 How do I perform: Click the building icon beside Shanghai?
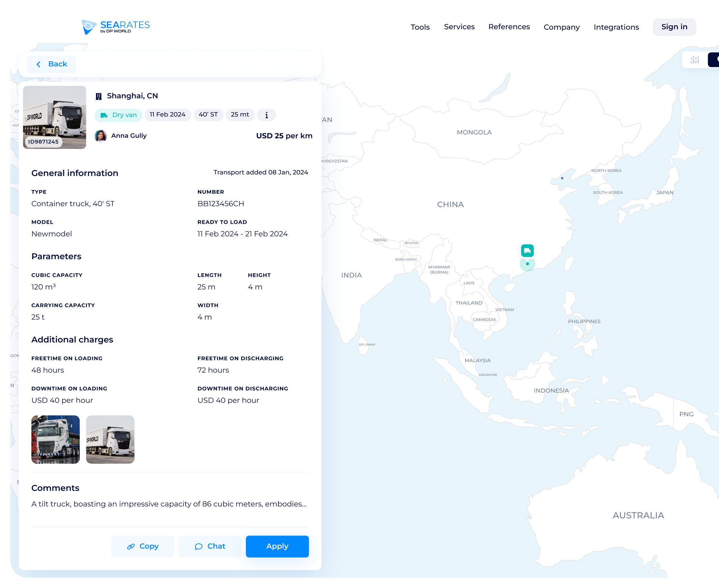[99, 96]
